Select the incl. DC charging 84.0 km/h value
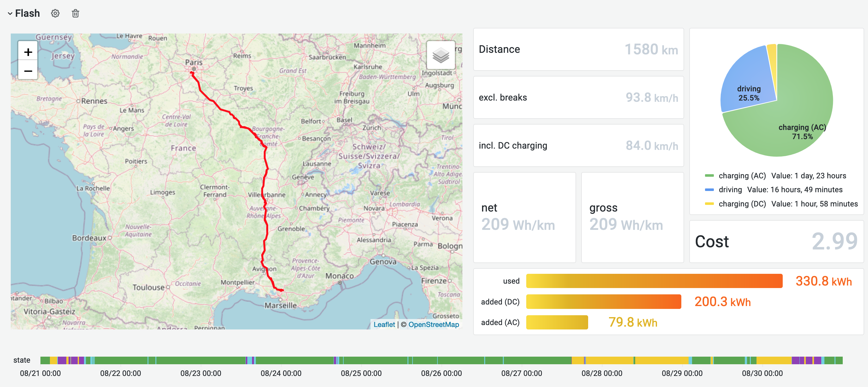The height and width of the screenshot is (387, 868). [x=652, y=145]
